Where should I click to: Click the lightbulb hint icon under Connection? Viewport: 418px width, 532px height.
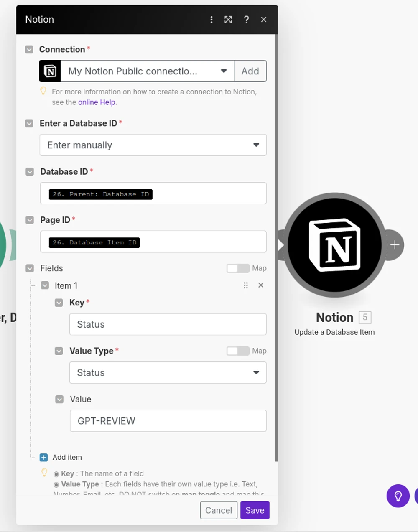[x=43, y=91]
